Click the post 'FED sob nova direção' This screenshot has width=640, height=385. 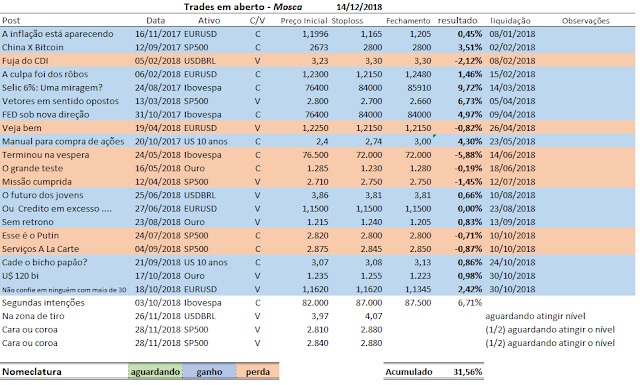[x=45, y=114]
